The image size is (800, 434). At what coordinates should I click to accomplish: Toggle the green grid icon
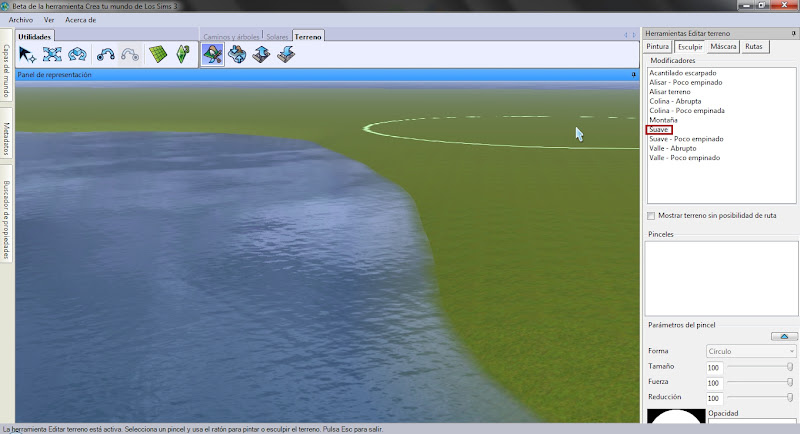click(x=158, y=55)
